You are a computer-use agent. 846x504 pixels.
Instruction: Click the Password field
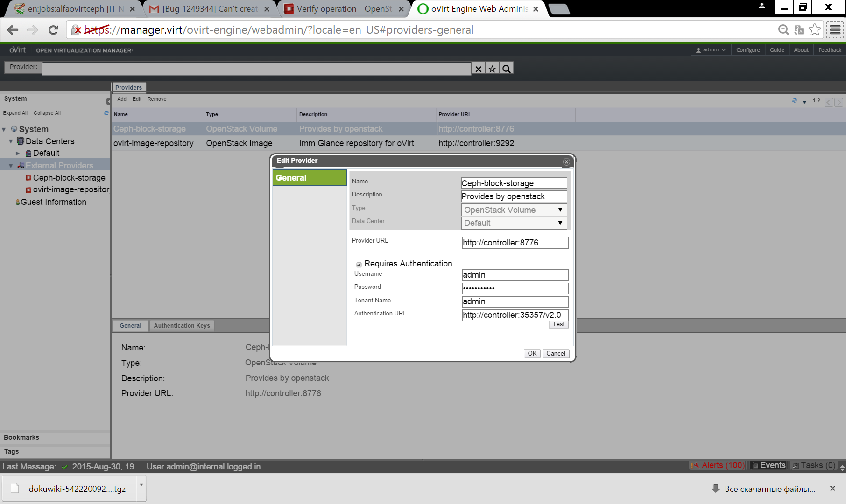pyautogui.click(x=515, y=288)
